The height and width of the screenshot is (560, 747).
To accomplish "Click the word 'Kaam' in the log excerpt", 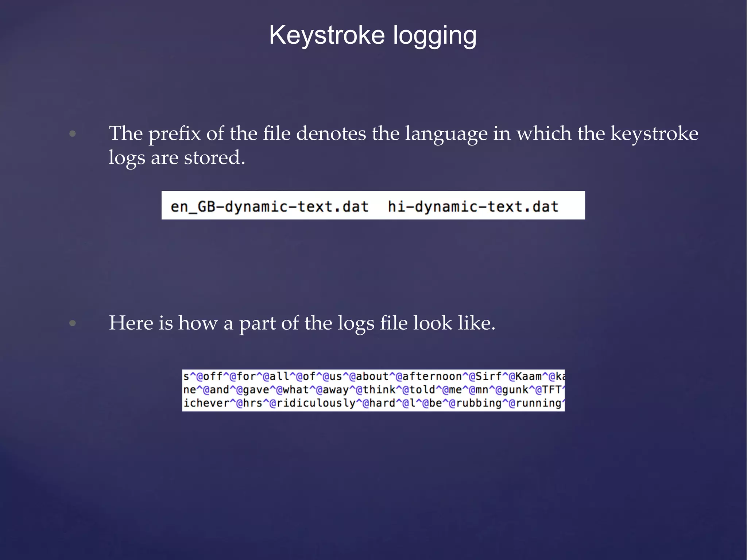I will pyautogui.click(x=529, y=376).
